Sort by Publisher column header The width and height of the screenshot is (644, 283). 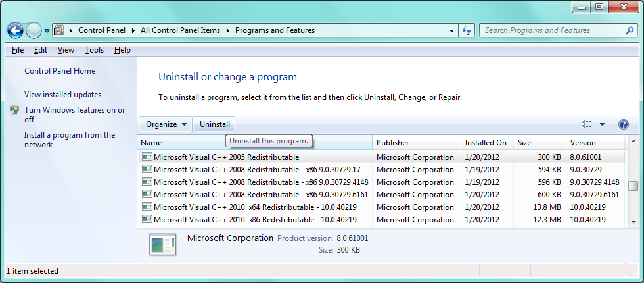pos(417,143)
